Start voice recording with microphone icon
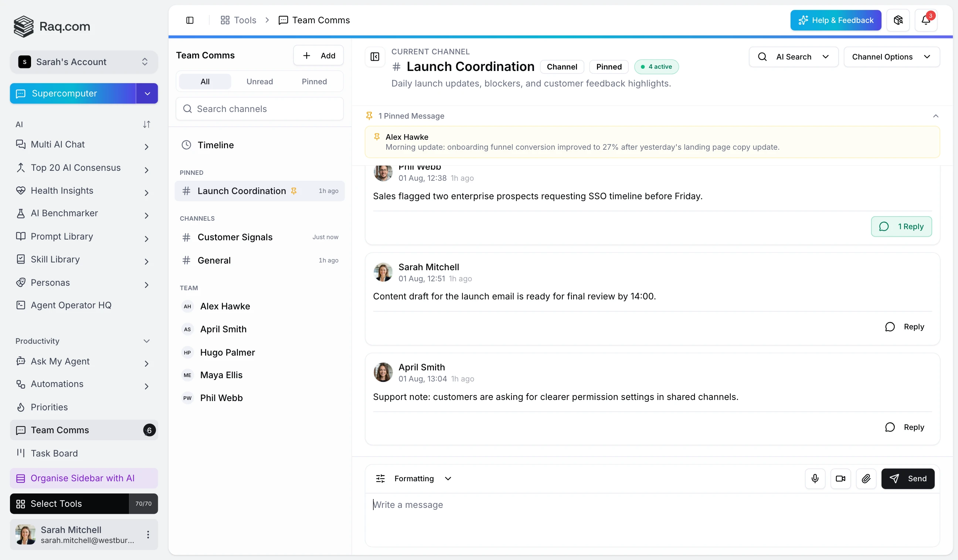Viewport: 958px width, 560px height. pos(815,478)
